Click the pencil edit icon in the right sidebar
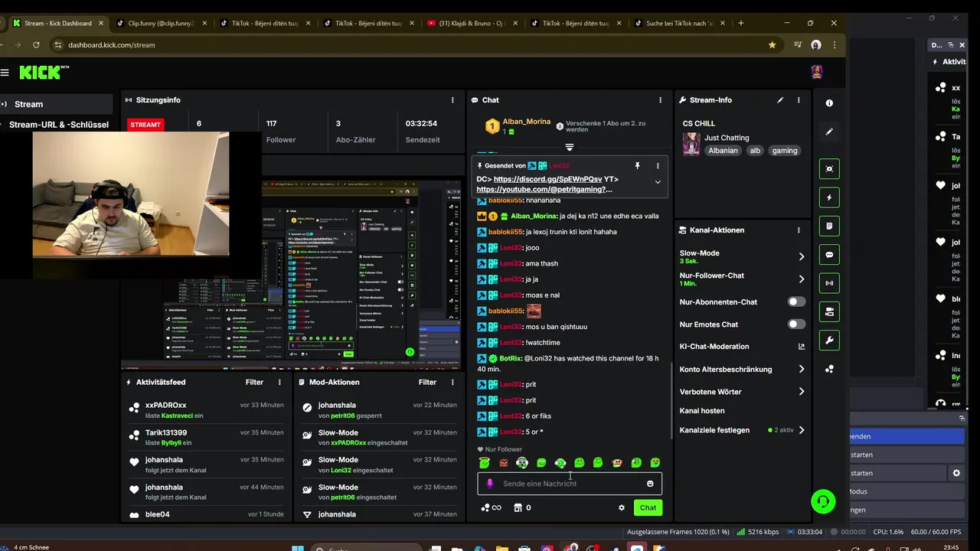 click(829, 132)
